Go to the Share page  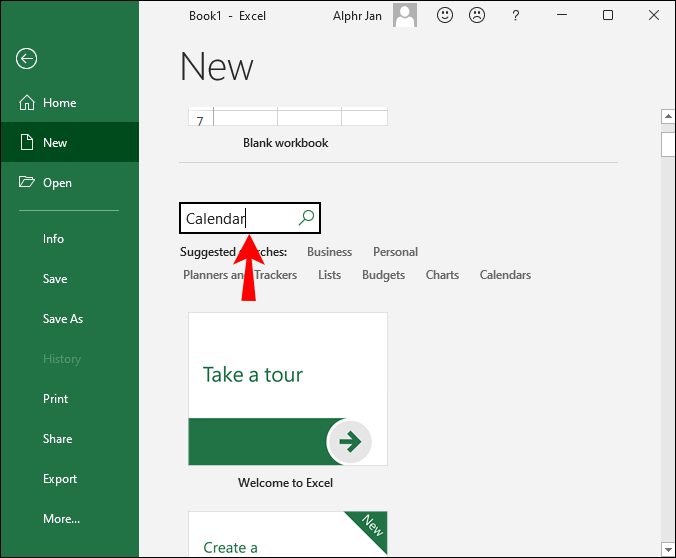point(57,439)
